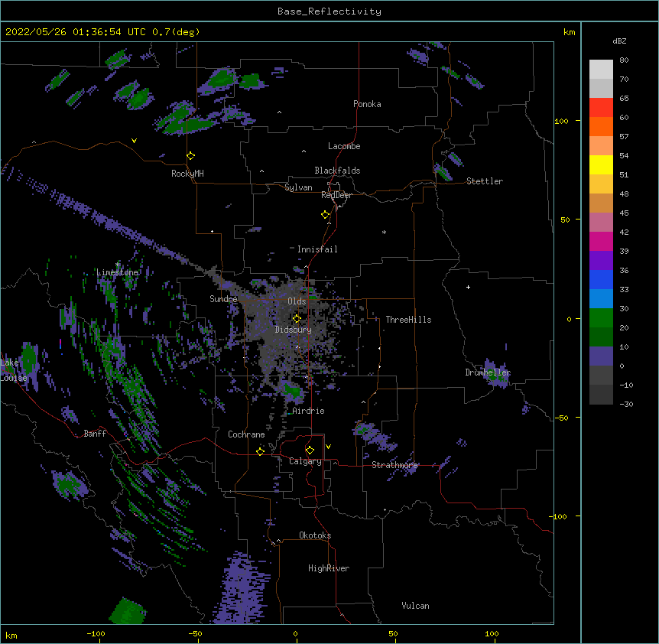Click the HighRiver label
659x644 pixels.
click(x=329, y=568)
